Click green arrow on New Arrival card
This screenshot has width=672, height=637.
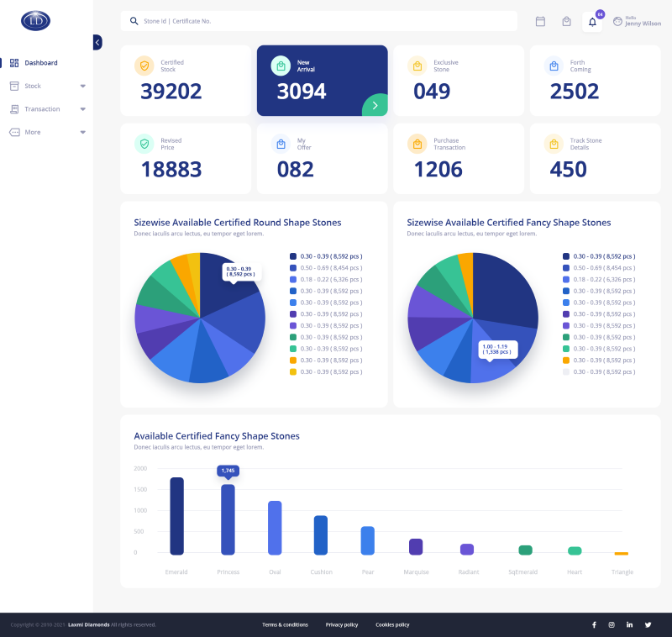tap(375, 105)
